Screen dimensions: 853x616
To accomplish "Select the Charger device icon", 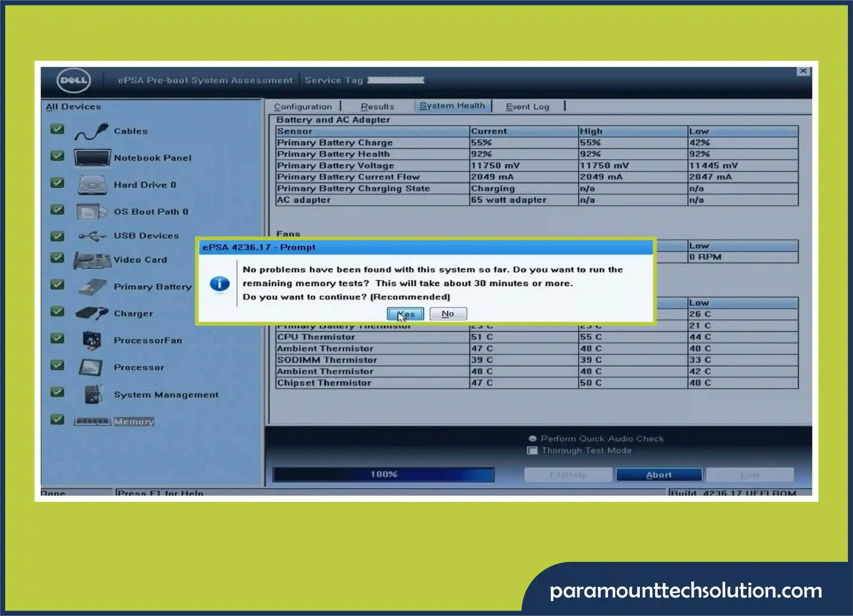I will point(92,313).
